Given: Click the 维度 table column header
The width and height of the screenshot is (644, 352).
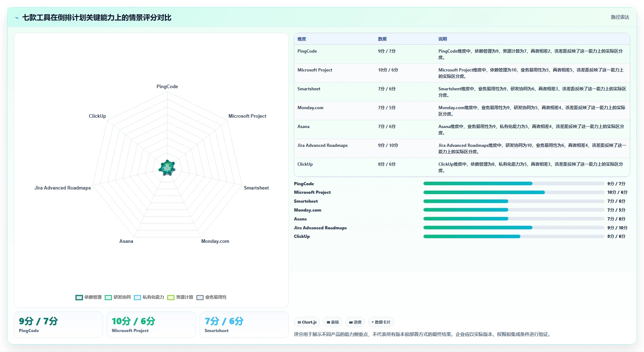Looking at the screenshot, I should pyautogui.click(x=302, y=39).
